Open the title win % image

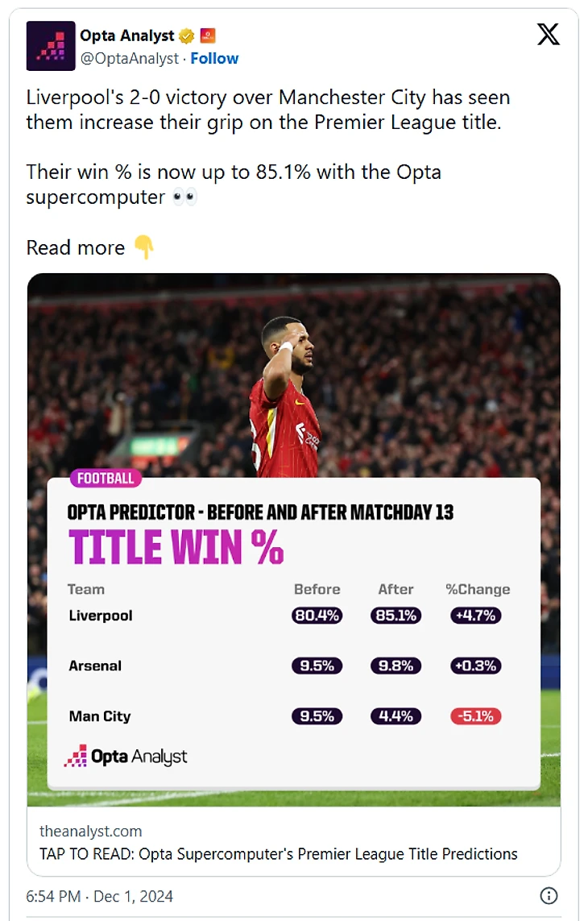pos(294,539)
